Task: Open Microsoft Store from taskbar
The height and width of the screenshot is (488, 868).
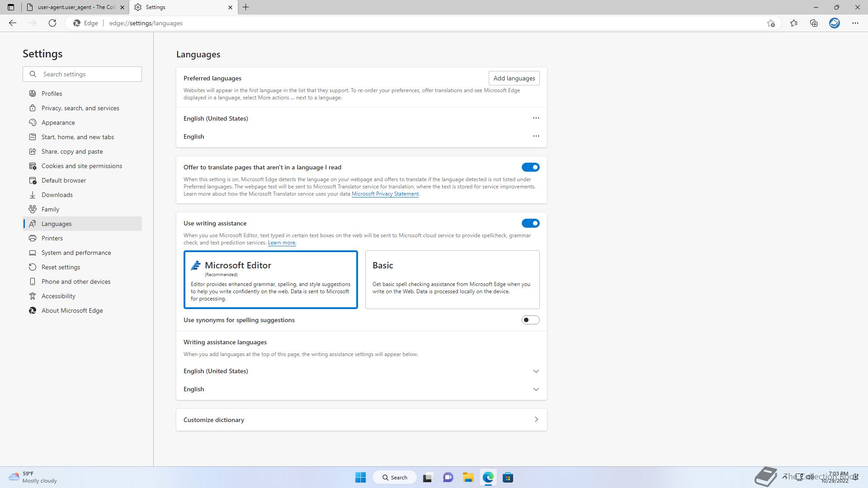Action: point(508,477)
